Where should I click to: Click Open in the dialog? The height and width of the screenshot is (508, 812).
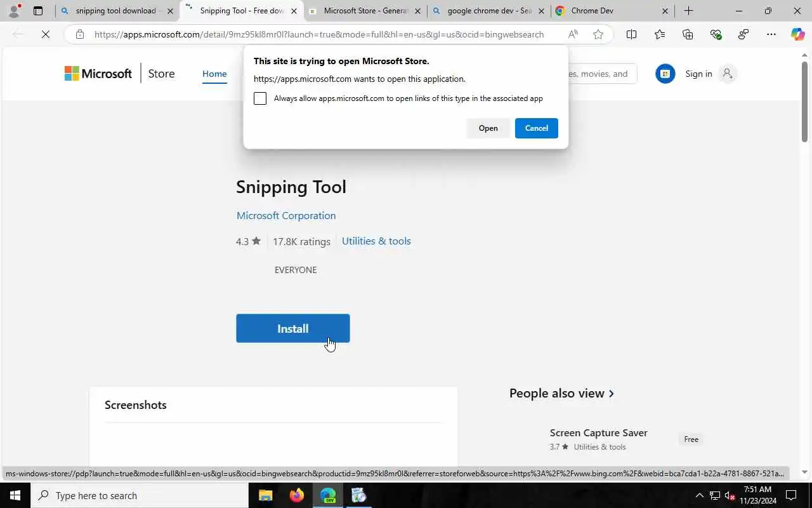click(x=488, y=128)
